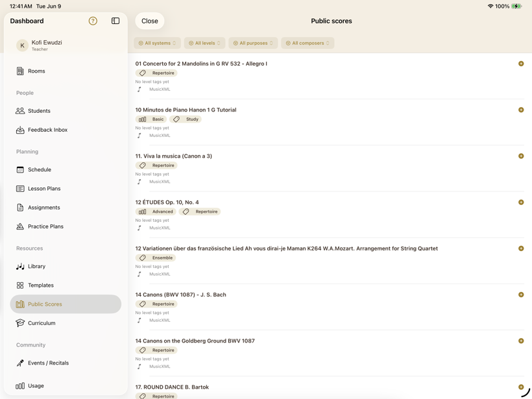Open 12 Variationen über das französische Lied title
Viewport: 532px width, 399px height.
coord(287,248)
